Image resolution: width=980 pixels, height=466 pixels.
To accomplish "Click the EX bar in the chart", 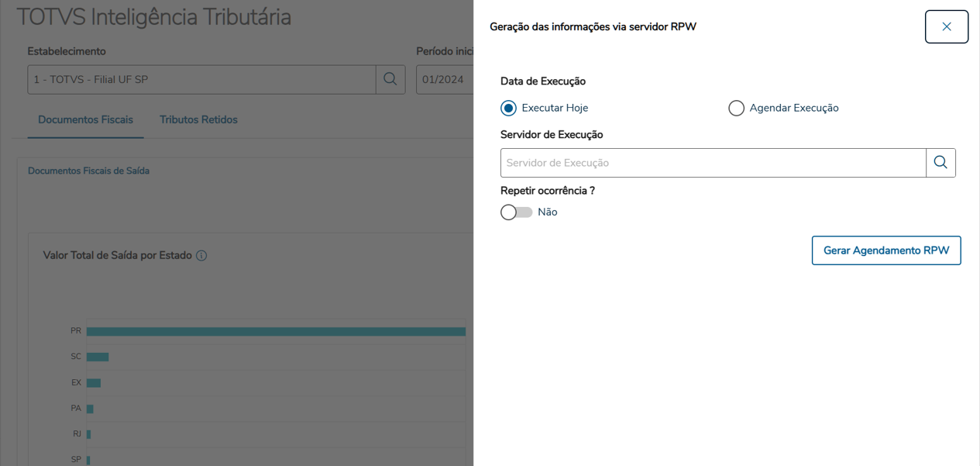I will (94, 383).
